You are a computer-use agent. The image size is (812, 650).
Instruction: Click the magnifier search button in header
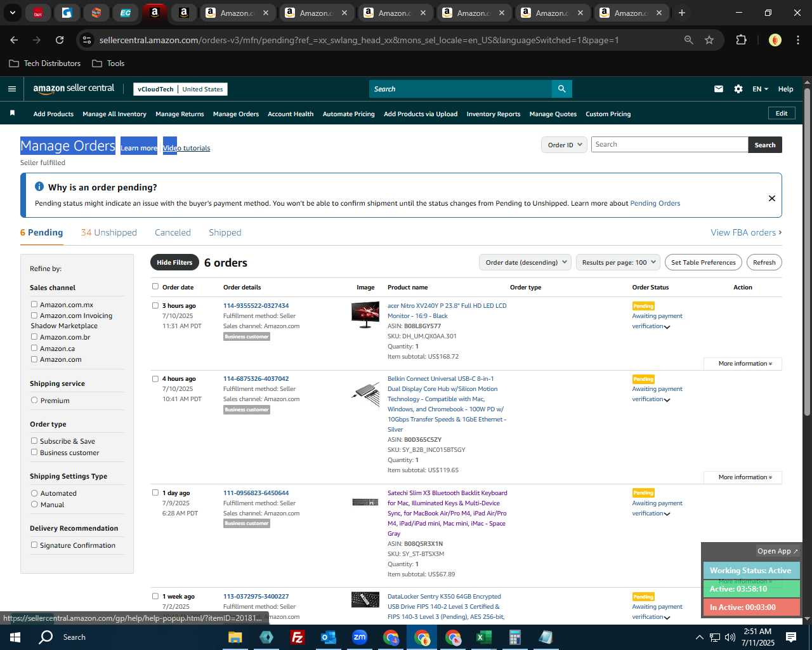click(x=561, y=89)
